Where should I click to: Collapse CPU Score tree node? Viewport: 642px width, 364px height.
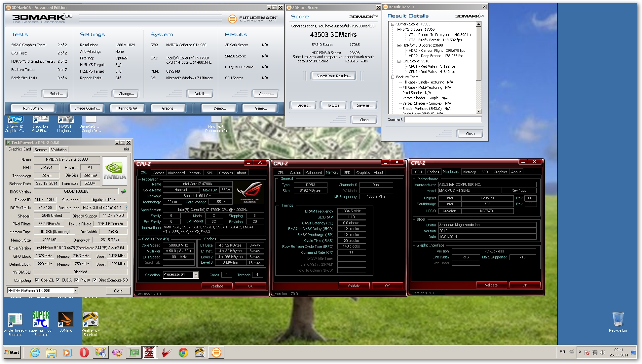click(x=399, y=61)
